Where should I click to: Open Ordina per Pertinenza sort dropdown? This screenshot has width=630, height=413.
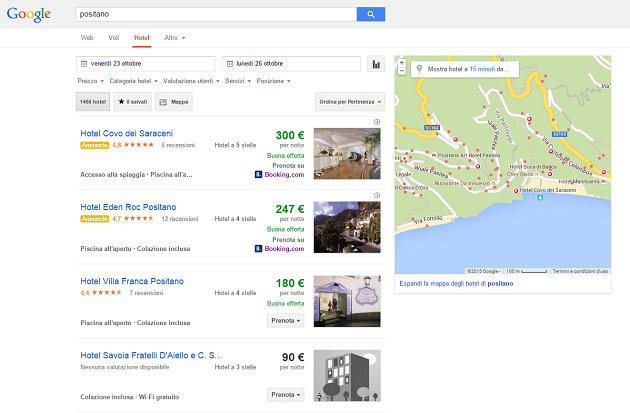coord(350,102)
